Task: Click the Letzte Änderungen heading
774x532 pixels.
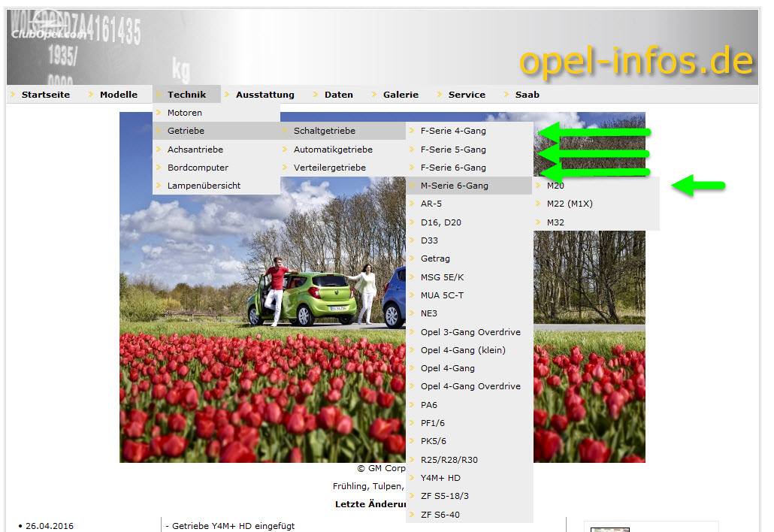Action: [370, 504]
